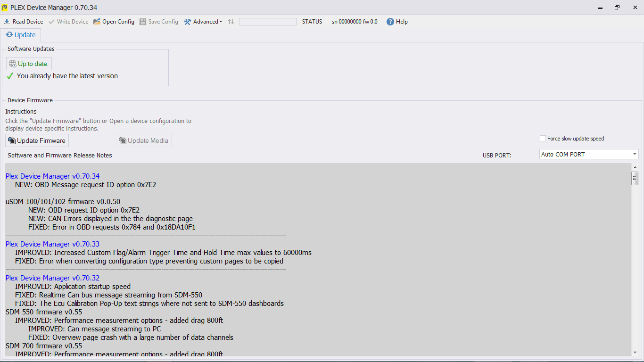Click the PLEX application logo in title bar

(x=5, y=8)
